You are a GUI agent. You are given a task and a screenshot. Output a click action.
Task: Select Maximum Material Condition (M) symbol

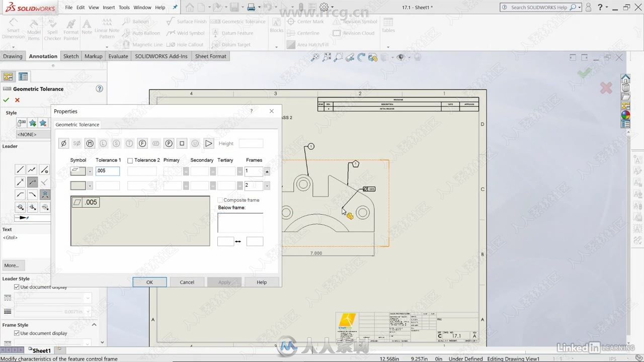pyautogui.click(x=90, y=143)
